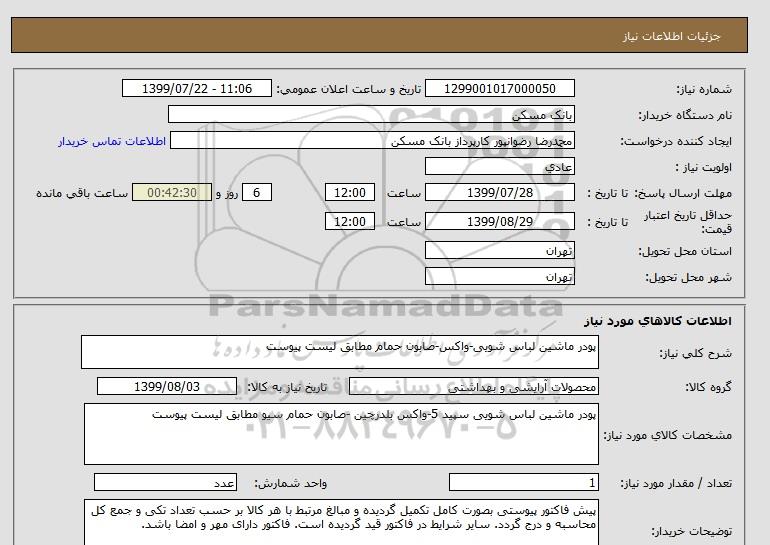Select the delivery city field شهر محل تحویل
Viewport: 770px width, 545px height.
[x=500, y=275]
